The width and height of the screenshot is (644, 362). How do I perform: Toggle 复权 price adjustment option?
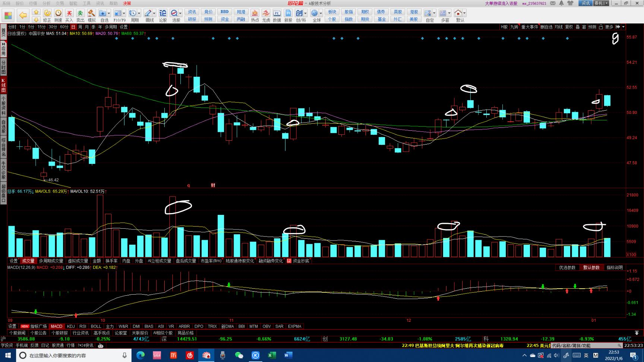pyautogui.click(x=569, y=27)
